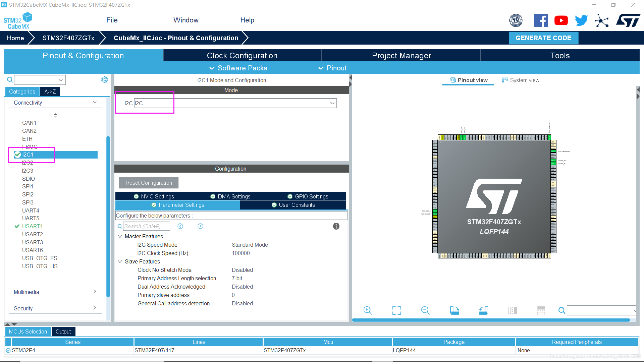Click the settings gear in categories panel

105,79
